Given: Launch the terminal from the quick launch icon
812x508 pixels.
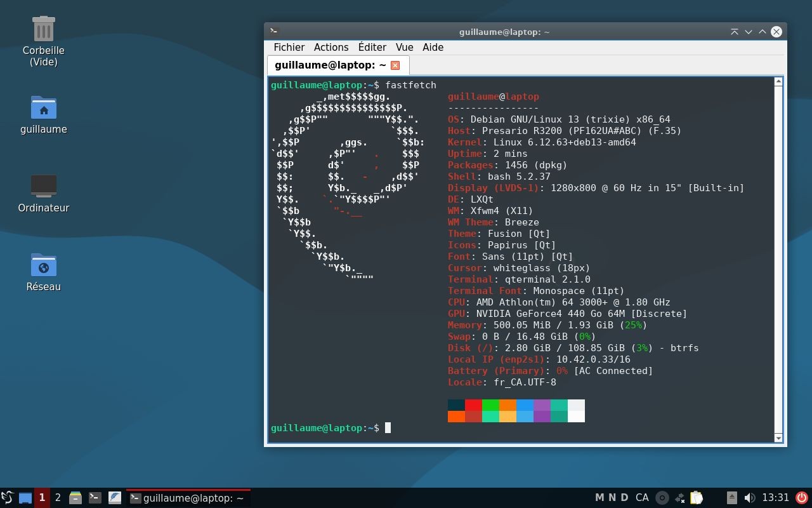Looking at the screenshot, I should click(95, 498).
